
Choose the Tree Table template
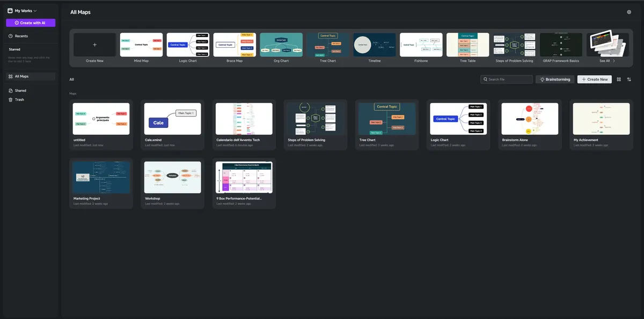468,45
